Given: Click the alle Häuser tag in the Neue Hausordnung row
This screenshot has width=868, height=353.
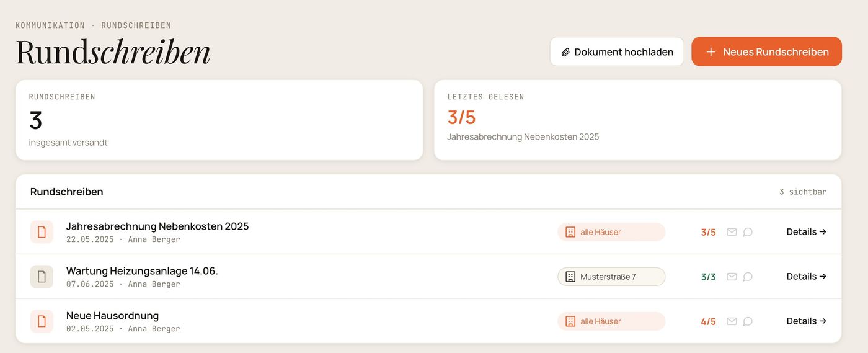Looking at the screenshot, I should (x=611, y=321).
